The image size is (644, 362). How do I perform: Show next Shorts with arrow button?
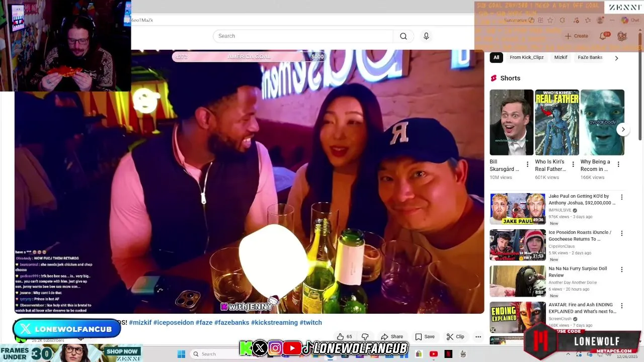tap(623, 129)
